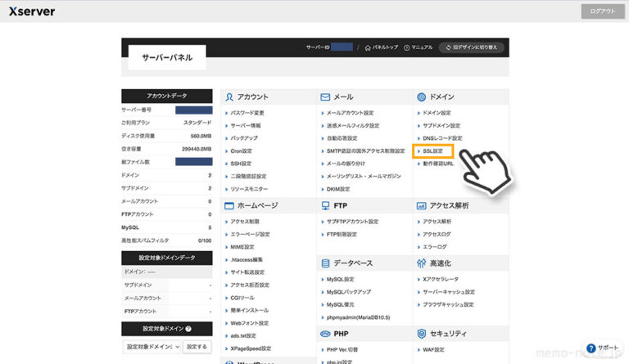This screenshot has width=629, height=364.
Task: Open WAF設定 under セキュリティ
Action: click(x=434, y=350)
